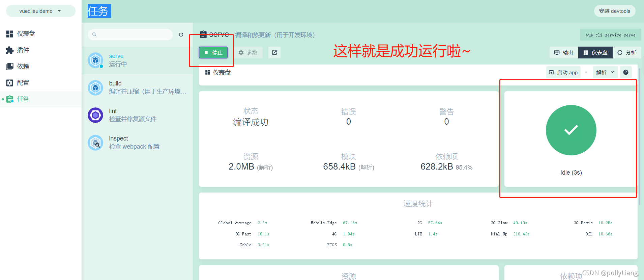This screenshot has height=280, width=644.
Task: Click the build task webpack icon
Action: click(95, 88)
